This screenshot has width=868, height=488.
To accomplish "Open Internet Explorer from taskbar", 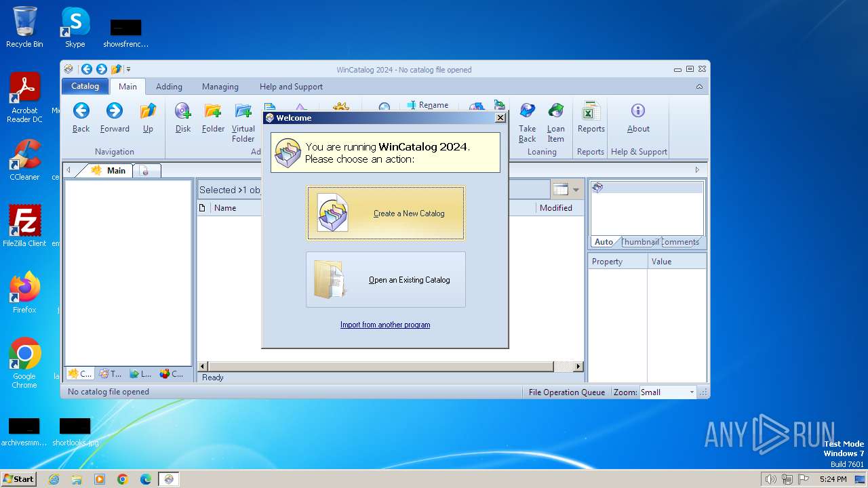I will coord(54,479).
